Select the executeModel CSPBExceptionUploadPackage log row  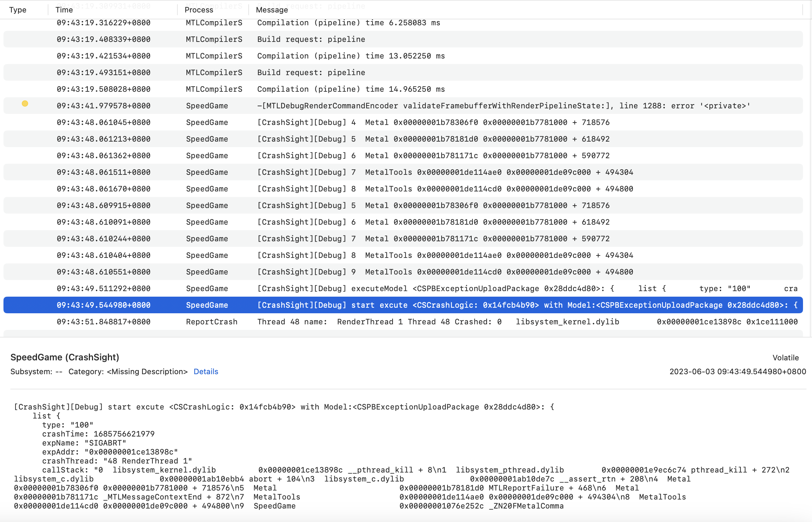coord(403,288)
